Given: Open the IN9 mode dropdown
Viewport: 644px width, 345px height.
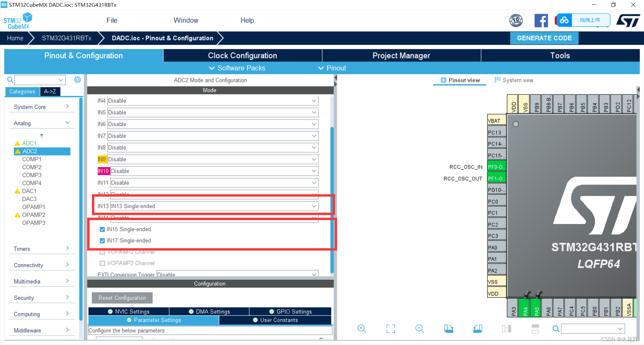Looking at the screenshot, I should pyautogui.click(x=213, y=159).
